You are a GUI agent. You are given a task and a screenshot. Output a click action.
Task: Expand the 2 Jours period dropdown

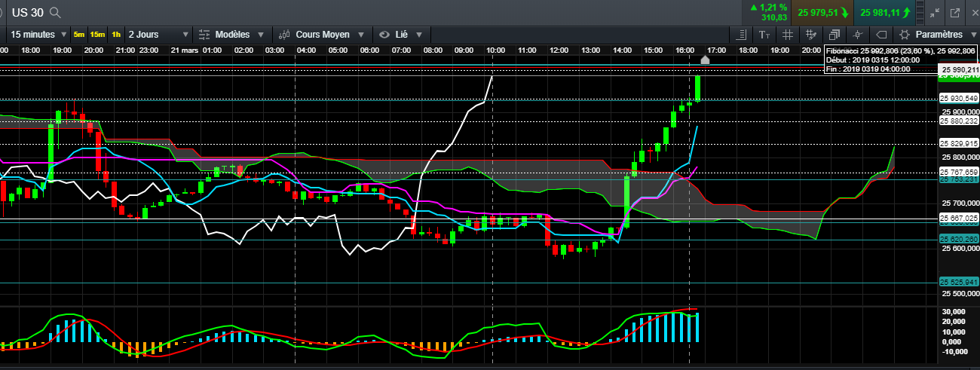(x=158, y=35)
